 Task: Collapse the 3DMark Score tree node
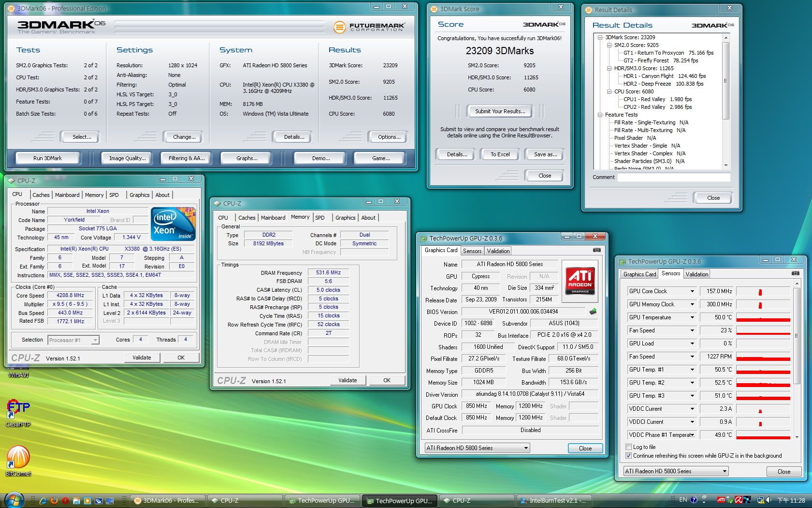pyautogui.click(x=600, y=37)
